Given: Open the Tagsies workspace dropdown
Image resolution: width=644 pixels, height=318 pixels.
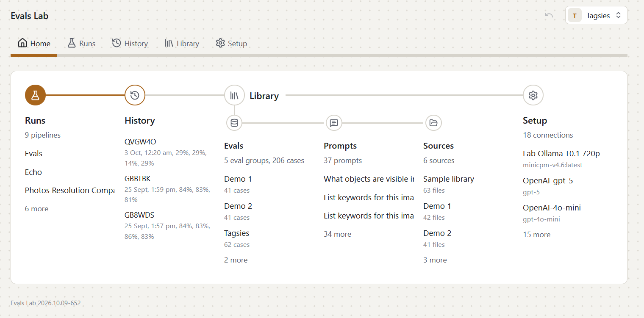Looking at the screenshot, I should (x=596, y=16).
